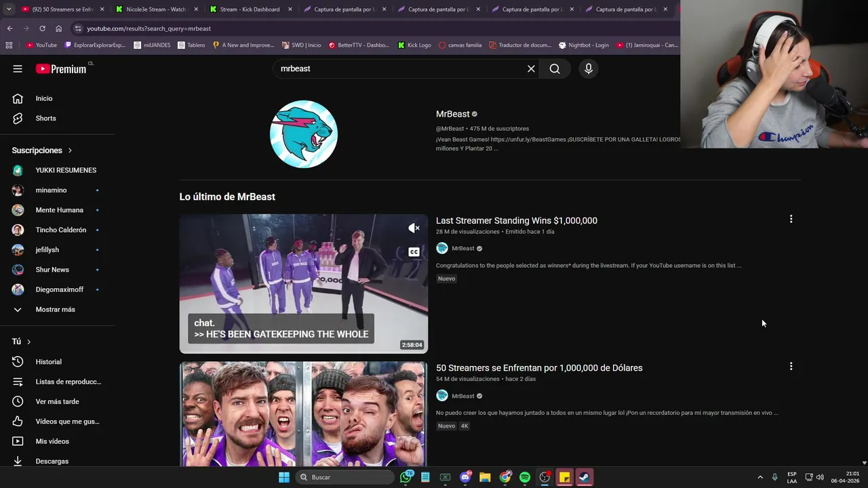Run search with the magnifier button
The image size is (868, 488).
555,68
